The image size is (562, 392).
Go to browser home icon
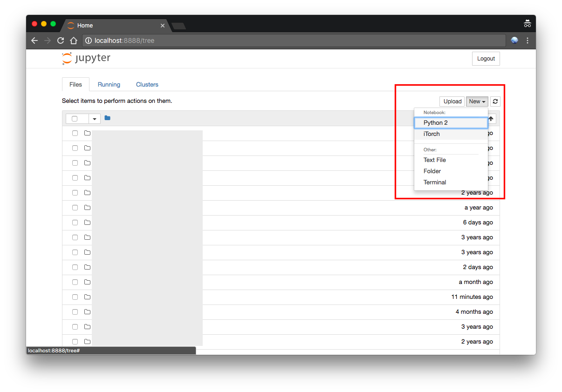coord(73,41)
